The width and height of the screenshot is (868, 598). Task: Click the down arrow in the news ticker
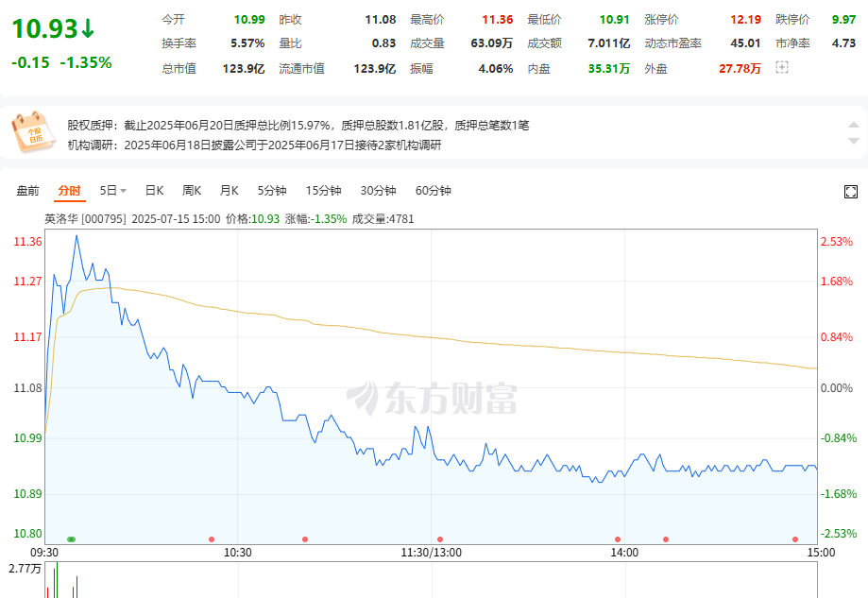854,141
